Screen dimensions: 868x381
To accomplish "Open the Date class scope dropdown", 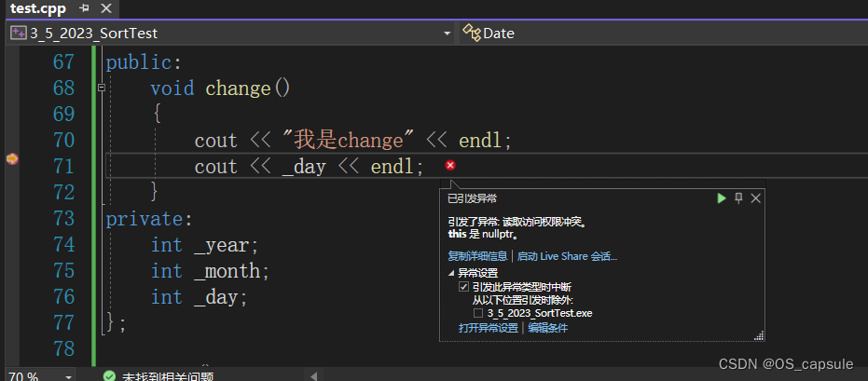I will pos(664,34).
